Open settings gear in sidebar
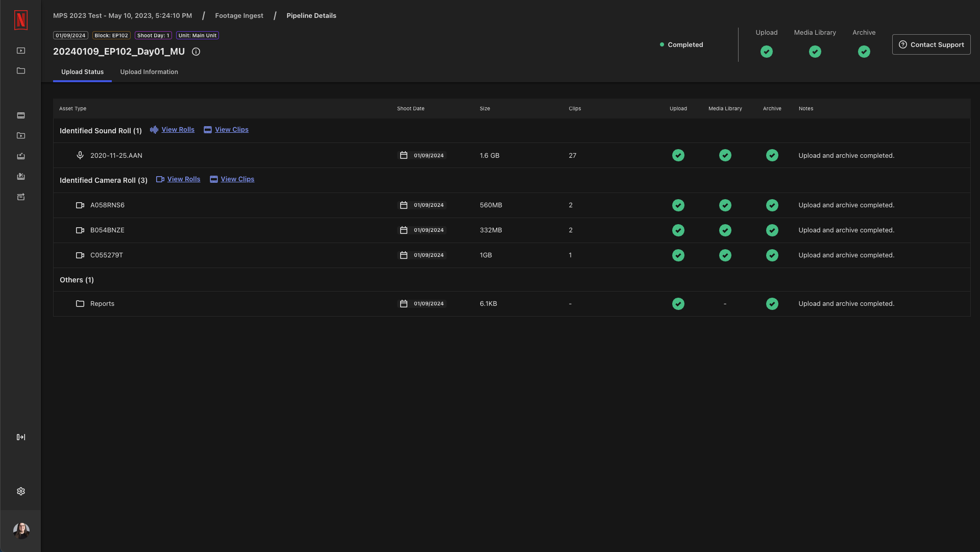The height and width of the screenshot is (552, 980). [21, 491]
